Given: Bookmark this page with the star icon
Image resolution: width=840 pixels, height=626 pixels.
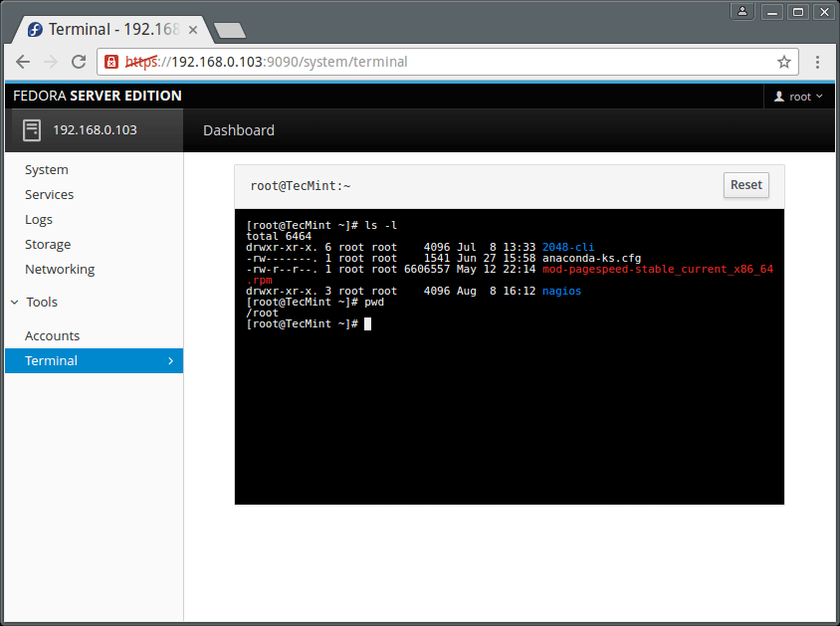Looking at the screenshot, I should click(783, 62).
